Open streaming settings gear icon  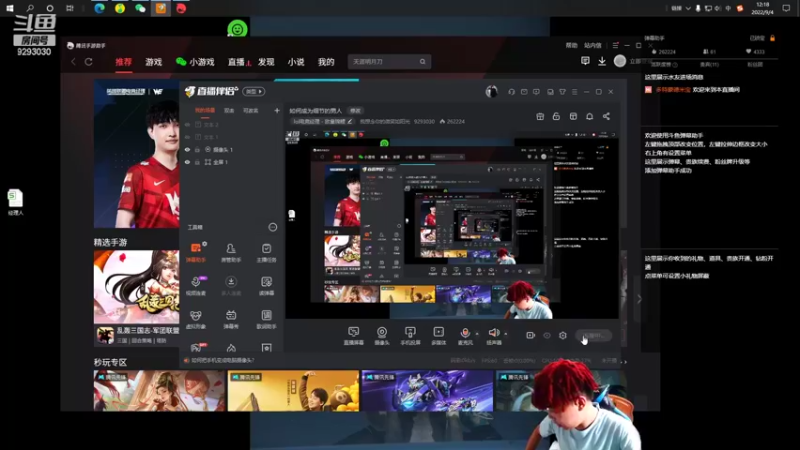click(x=563, y=335)
